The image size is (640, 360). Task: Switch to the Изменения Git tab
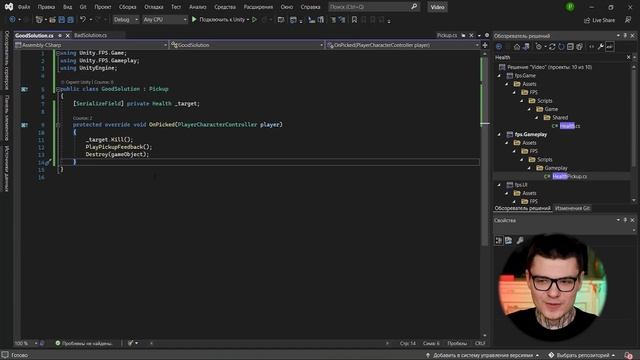point(572,208)
